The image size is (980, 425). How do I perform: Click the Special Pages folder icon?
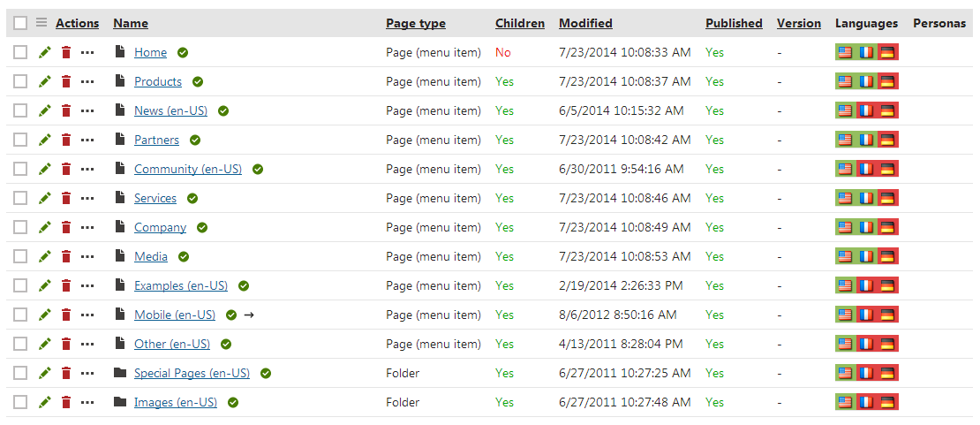120,374
